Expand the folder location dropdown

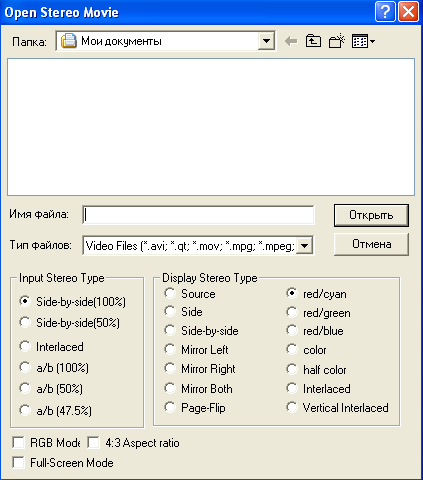(x=266, y=41)
